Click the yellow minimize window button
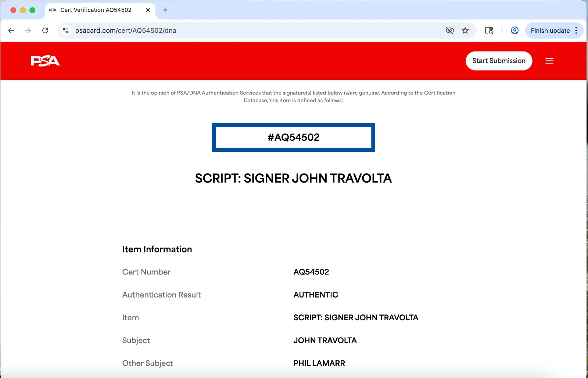The height and width of the screenshot is (378, 588). pos(23,10)
